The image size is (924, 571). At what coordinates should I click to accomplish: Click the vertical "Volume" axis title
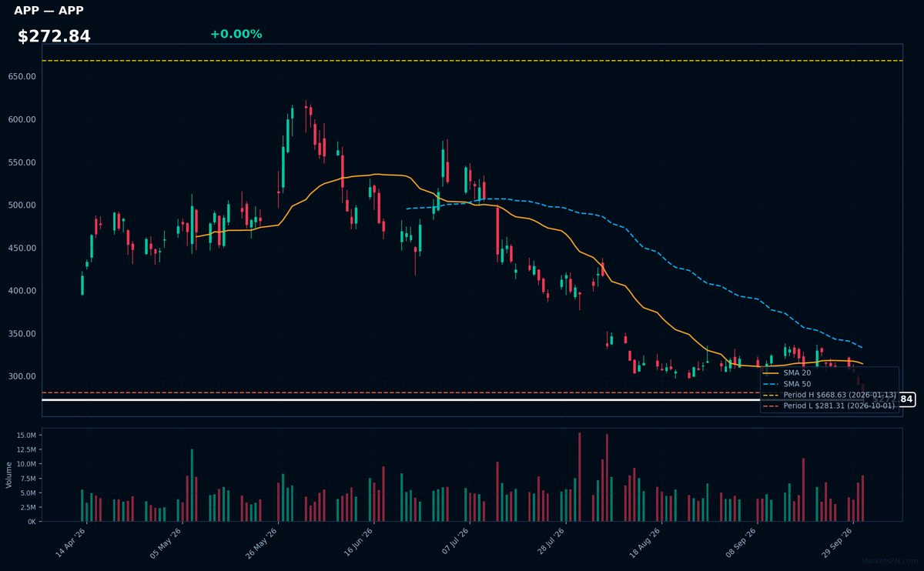click(x=9, y=475)
